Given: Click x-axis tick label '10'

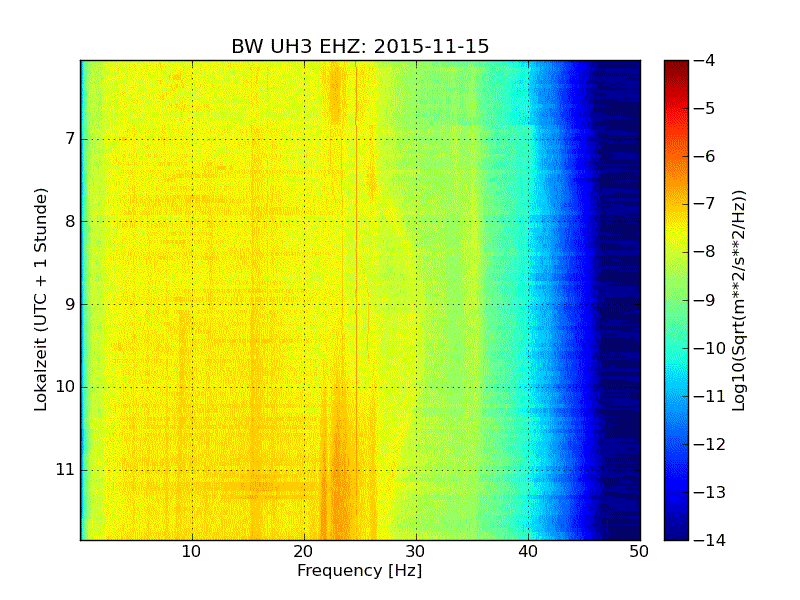Looking at the screenshot, I should pyautogui.click(x=192, y=552).
